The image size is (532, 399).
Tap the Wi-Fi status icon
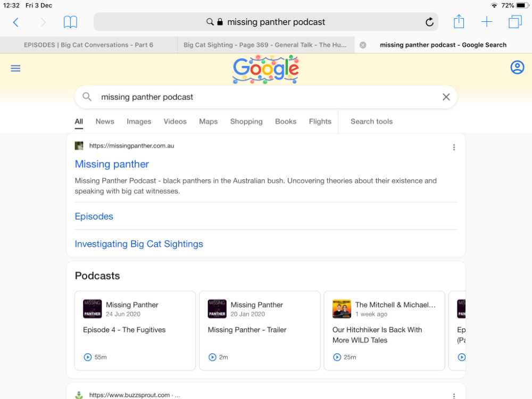(x=494, y=5)
